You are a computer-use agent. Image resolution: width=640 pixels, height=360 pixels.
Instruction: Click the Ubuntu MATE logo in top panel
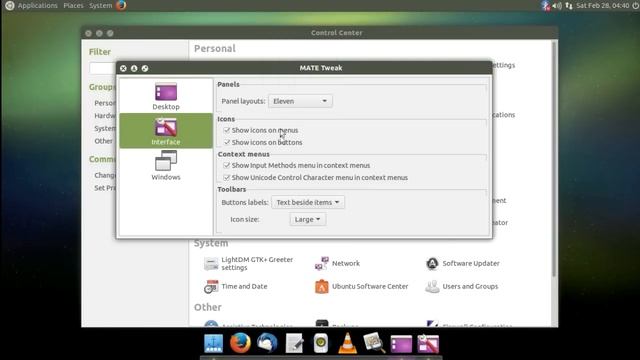pyautogui.click(x=9, y=5)
